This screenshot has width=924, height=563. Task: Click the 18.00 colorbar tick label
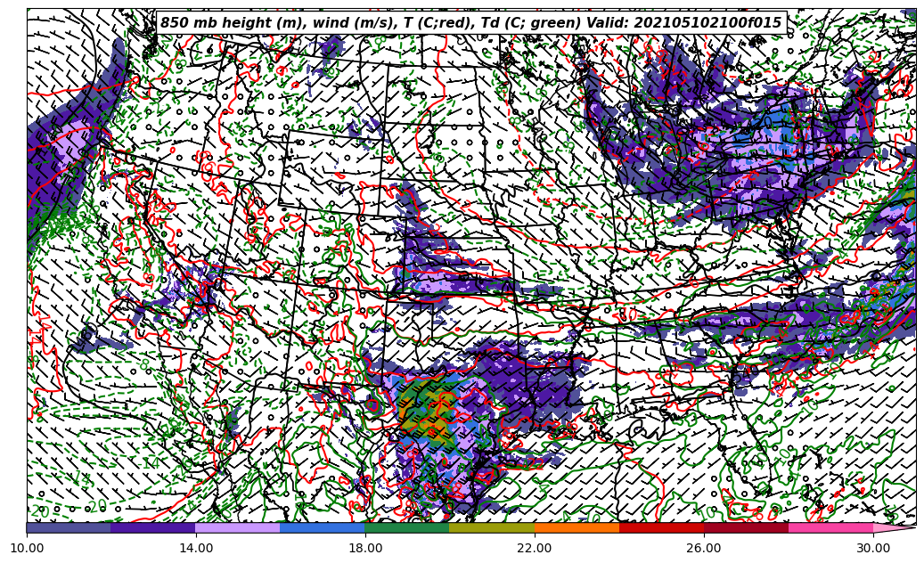(x=365, y=549)
